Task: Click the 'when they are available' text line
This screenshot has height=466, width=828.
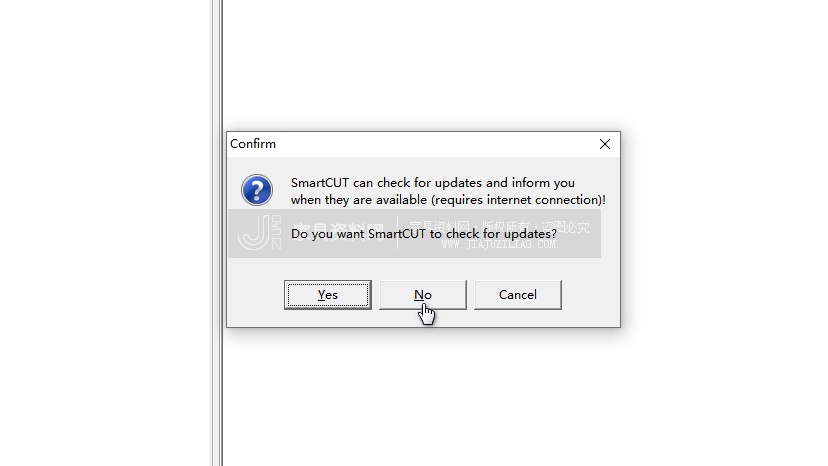Action: (x=448, y=200)
